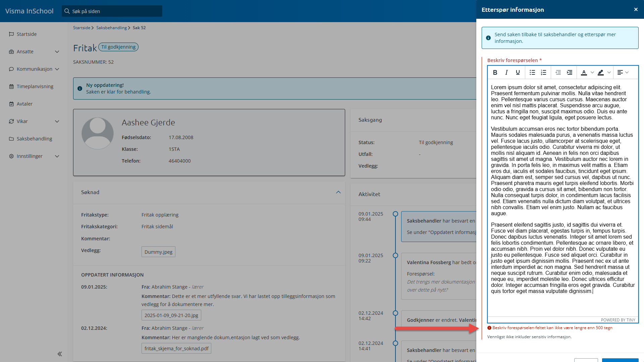This screenshot has height=362, width=644.
Task: Open the highlight color dropdown arrow
Action: [x=609, y=72]
